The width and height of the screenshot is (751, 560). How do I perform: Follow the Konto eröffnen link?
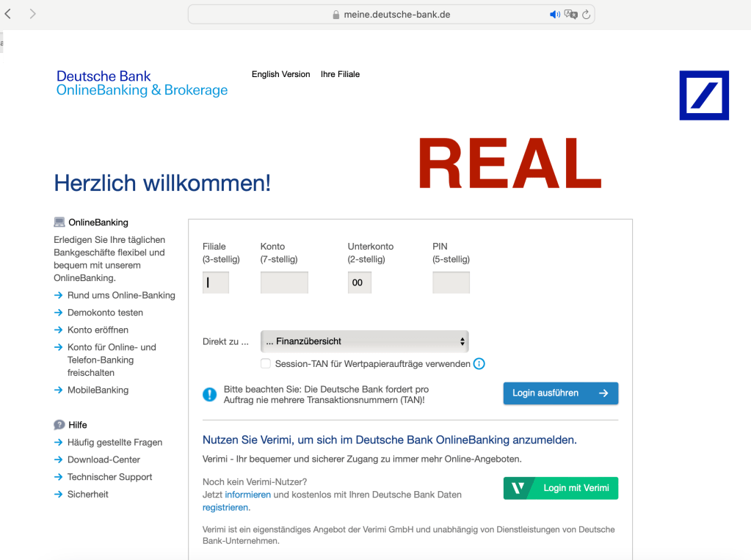point(98,330)
